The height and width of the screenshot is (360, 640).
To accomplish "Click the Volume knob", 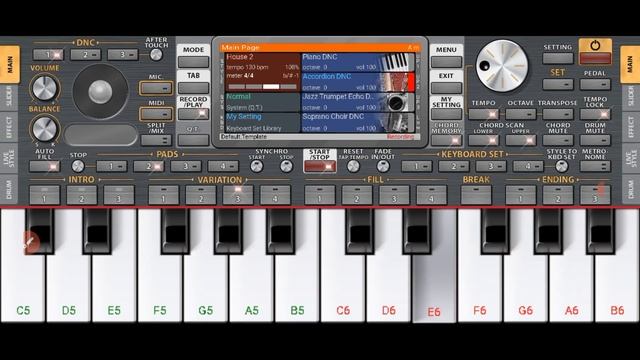I will pyautogui.click(x=44, y=87).
